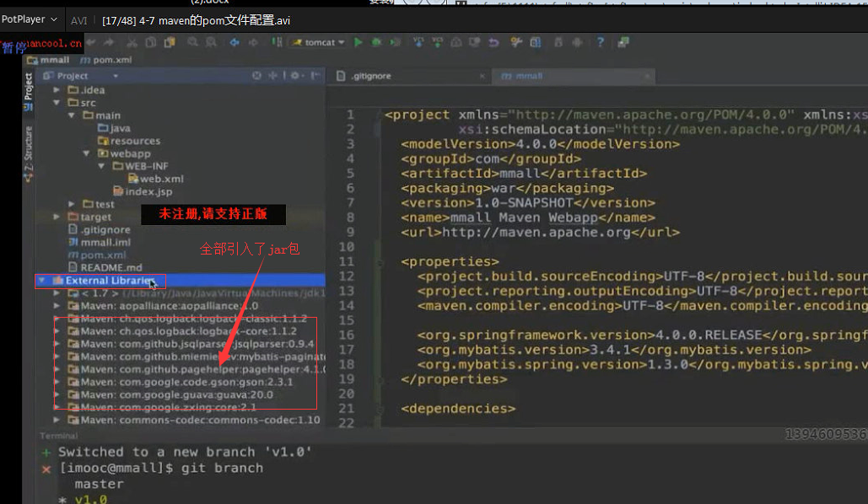Open Replace with the second magnifier icon

click(211, 42)
